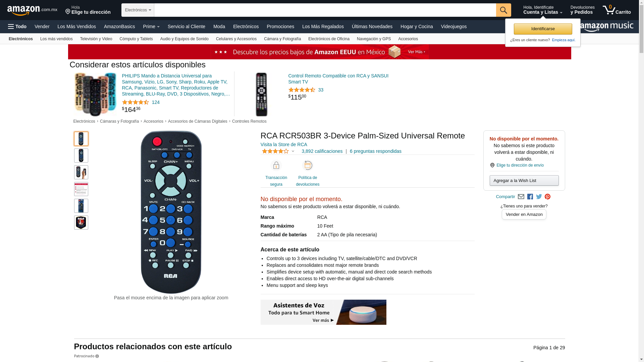Select the third product thumbnail with hand
The height and width of the screenshot is (362, 644).
[81, 172]
